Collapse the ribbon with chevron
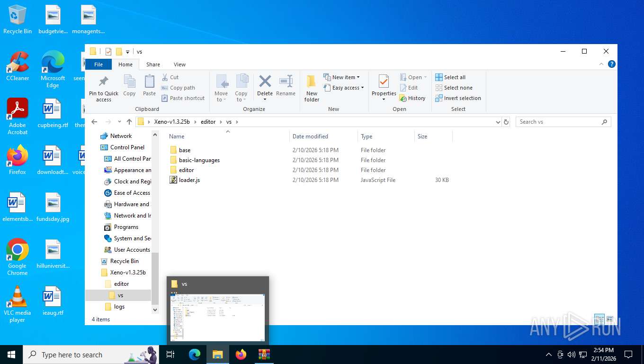 tap(601, 64)
